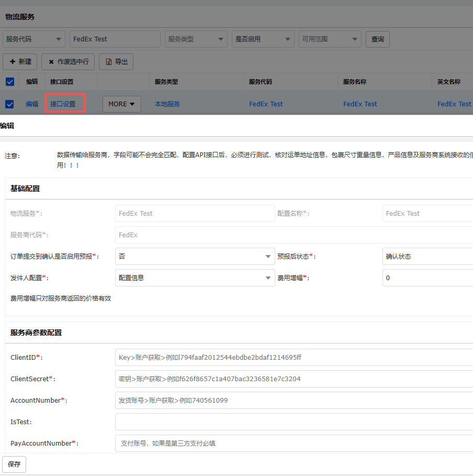Focus the ClientSecret input field

coord(293,379)
